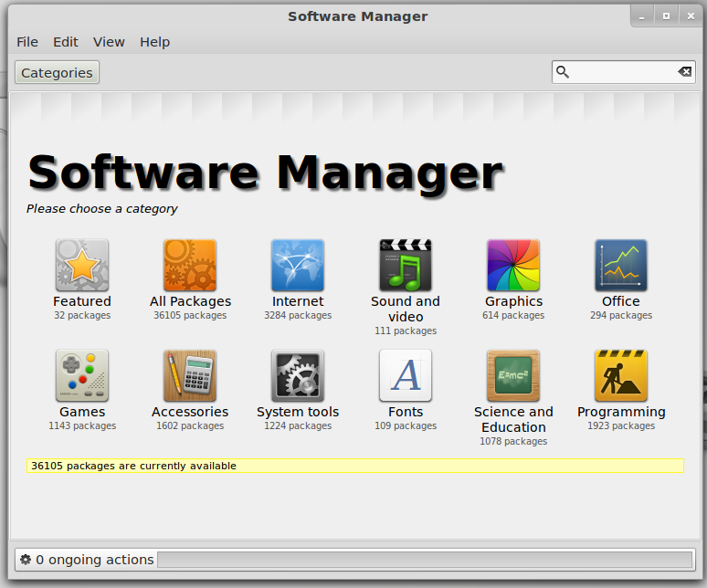The height and width of the screenshot is (588, 707).
Task: Open the Fonts letter A icon
Action: pyautogui.click(x=406, y=376)
